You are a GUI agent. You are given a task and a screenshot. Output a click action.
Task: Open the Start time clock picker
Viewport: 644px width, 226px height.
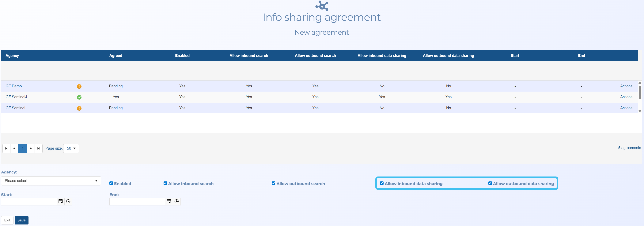(x=68, y=201)
